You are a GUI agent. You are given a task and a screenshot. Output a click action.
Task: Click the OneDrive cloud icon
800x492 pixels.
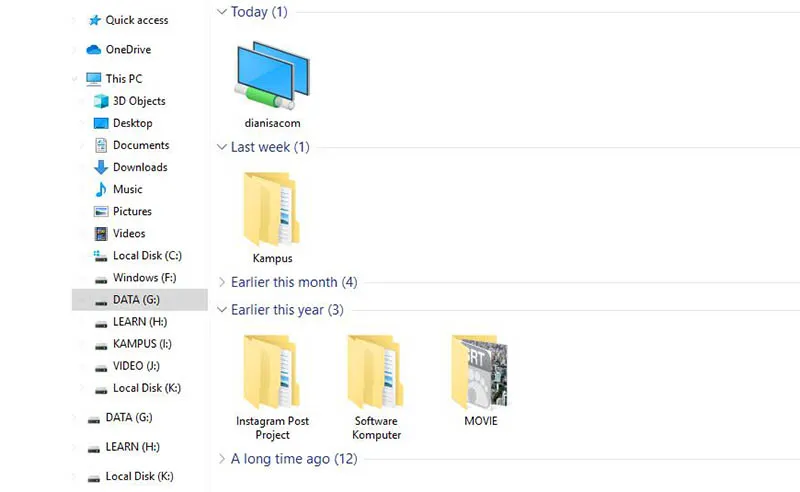[x=94, y=50]
